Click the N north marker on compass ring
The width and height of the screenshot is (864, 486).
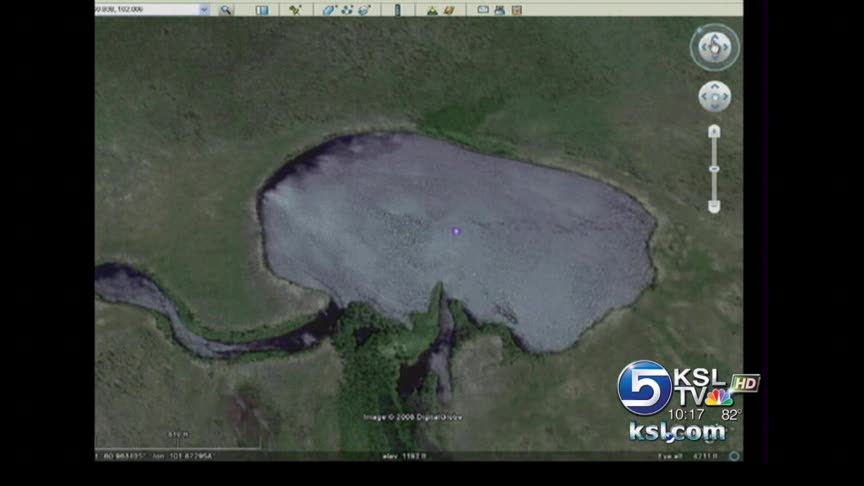point(700,30)
